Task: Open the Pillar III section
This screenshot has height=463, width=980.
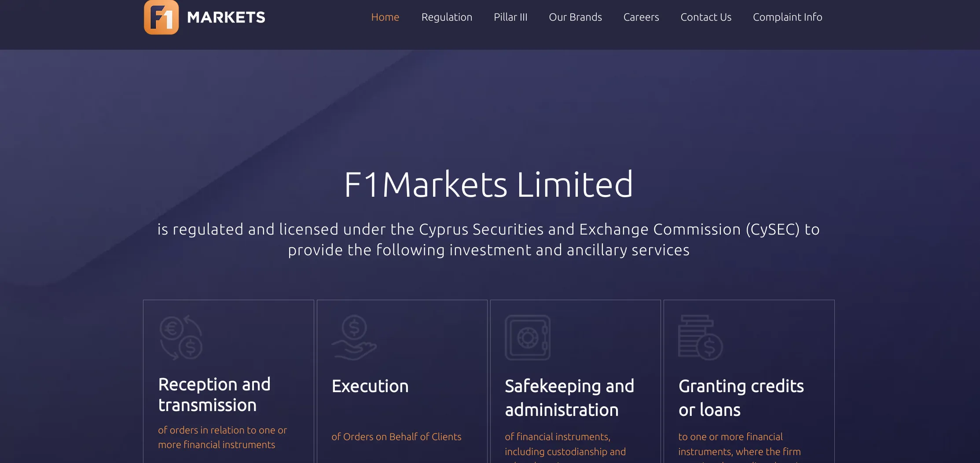Action: pyautogui.click(x=510, y=17)
